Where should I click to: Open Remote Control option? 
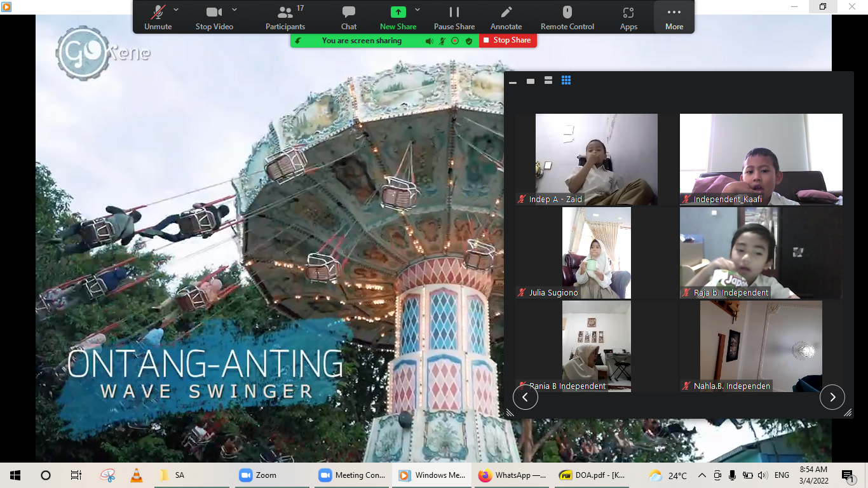click(567, 17)
